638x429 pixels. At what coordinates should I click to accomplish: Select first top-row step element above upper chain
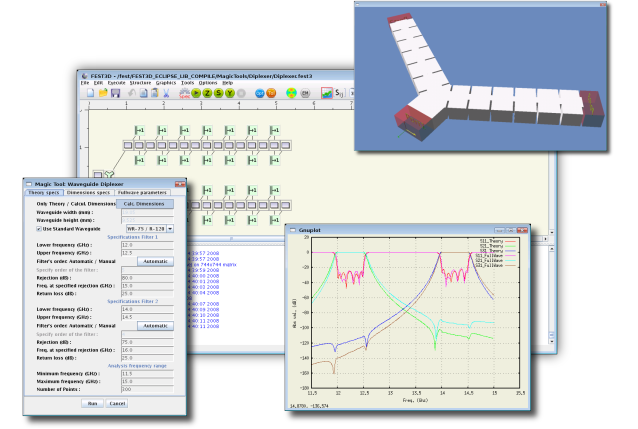[x=140, y=130]
